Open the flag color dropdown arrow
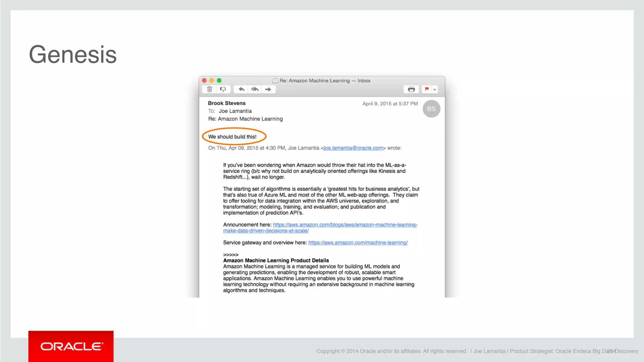 (435, 90)
